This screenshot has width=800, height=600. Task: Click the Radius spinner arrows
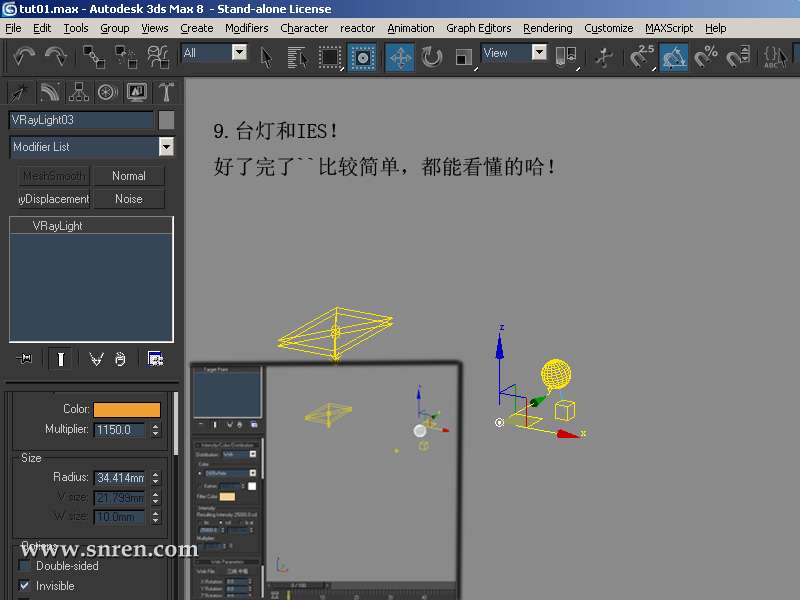(x=156, y=478)
